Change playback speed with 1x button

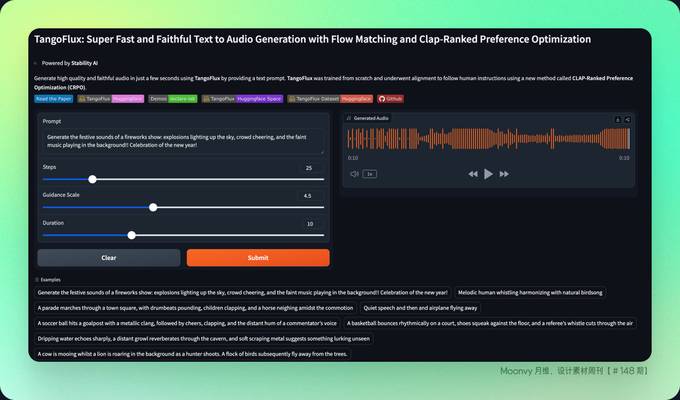tap(369, 174)
